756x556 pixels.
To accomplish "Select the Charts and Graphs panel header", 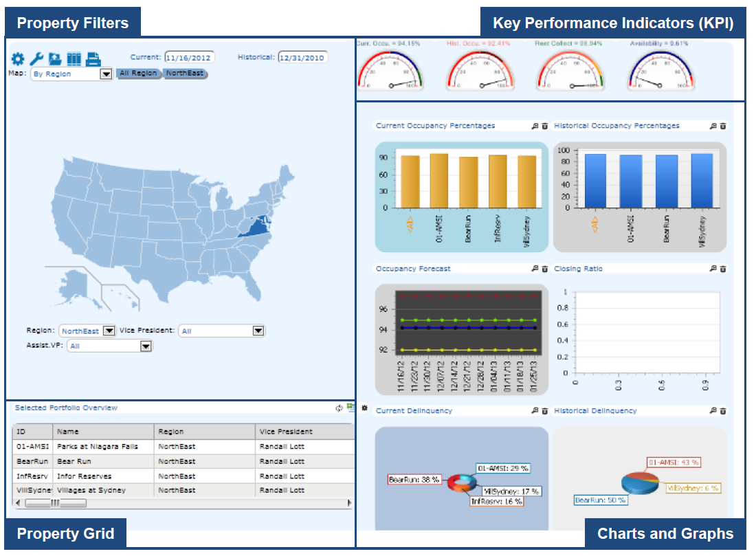I will (x=665, y=533).
